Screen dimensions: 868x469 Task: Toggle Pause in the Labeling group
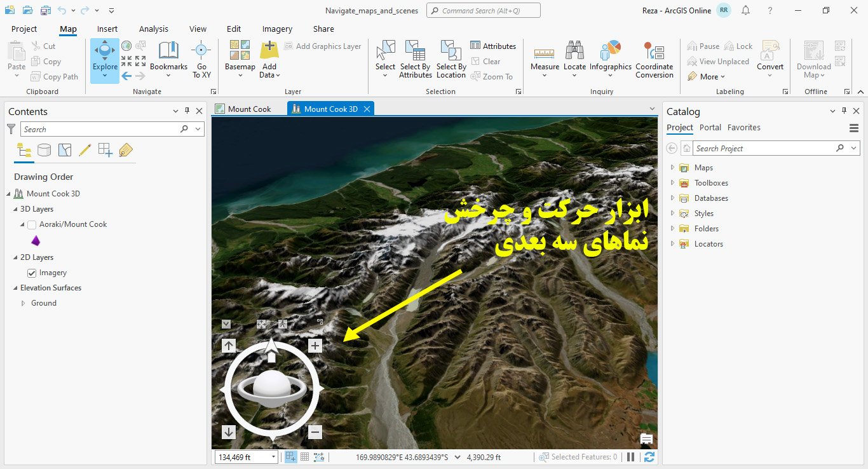pos(703,45)
